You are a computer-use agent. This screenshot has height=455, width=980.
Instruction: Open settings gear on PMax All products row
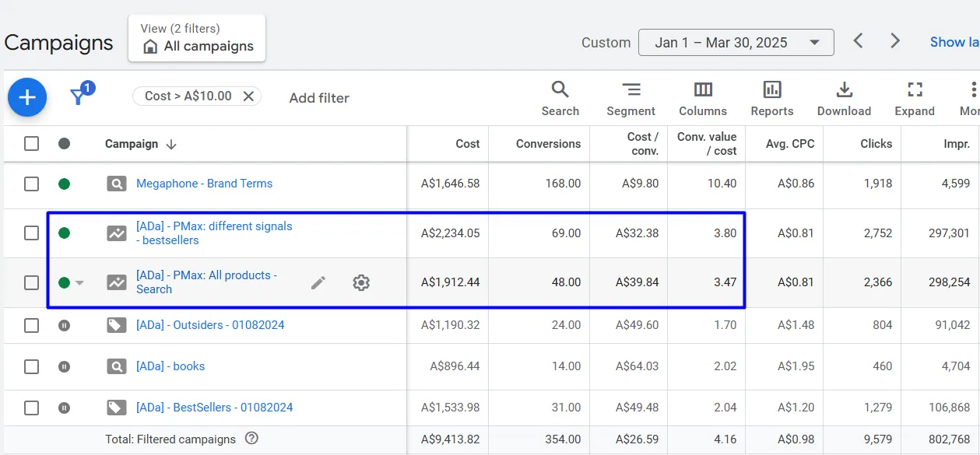[360, 284]
